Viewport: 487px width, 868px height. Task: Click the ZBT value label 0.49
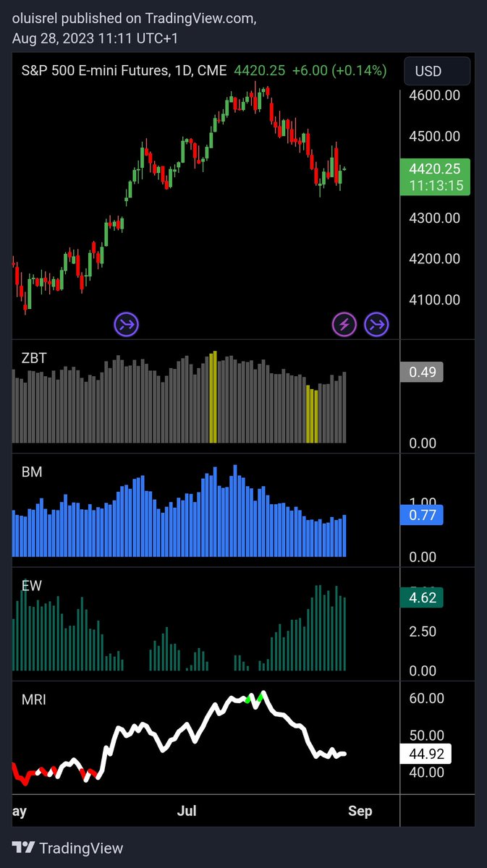[x=421, y=373]
